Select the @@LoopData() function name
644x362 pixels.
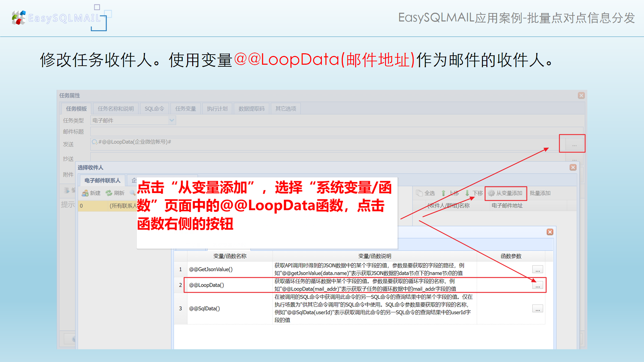click(x=206, y=285)
